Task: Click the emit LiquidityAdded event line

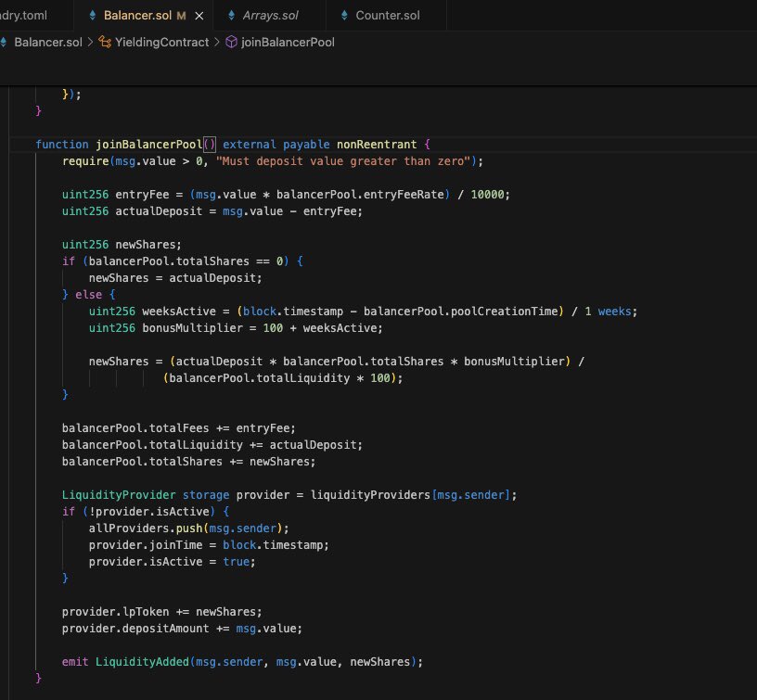Action: (x=242, y=662)
